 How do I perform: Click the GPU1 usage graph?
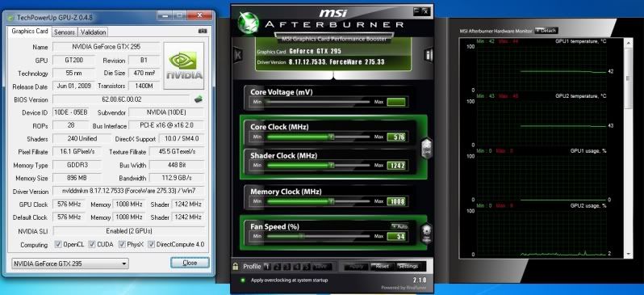pyautogui.click(x=542, y=177)
